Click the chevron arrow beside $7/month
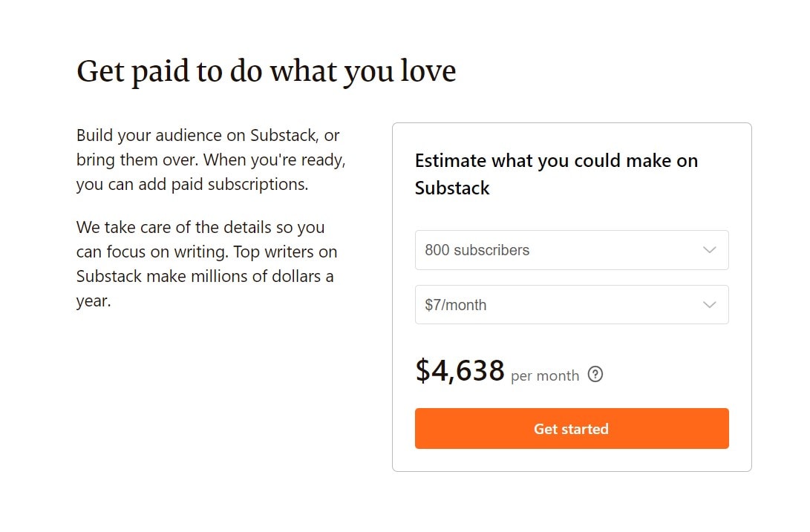This screenshot has width=810, height=532. pos(709,305)
